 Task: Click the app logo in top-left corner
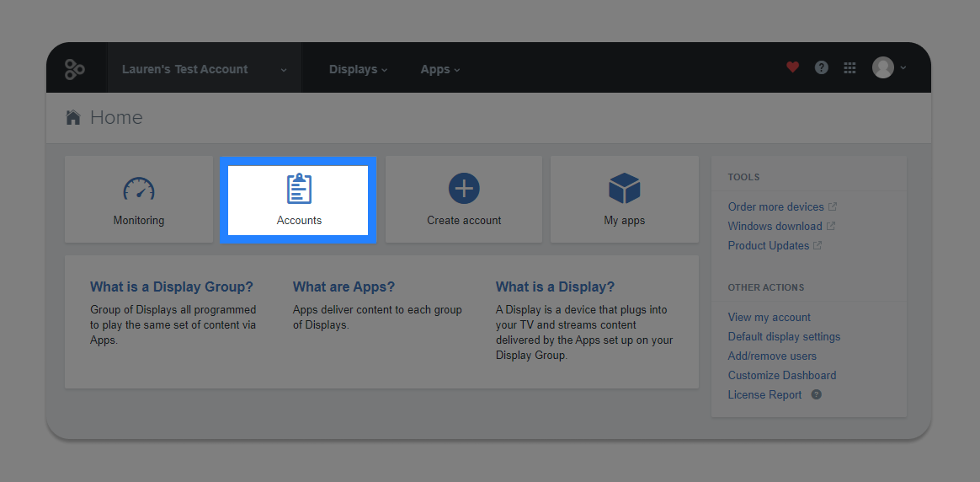point(75,69)
